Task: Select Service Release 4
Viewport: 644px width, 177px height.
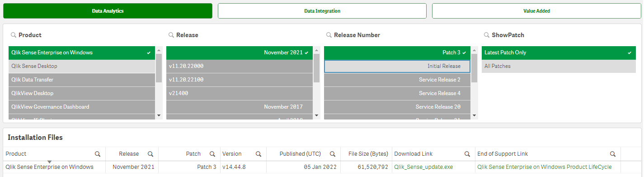Action: point(397,93)
